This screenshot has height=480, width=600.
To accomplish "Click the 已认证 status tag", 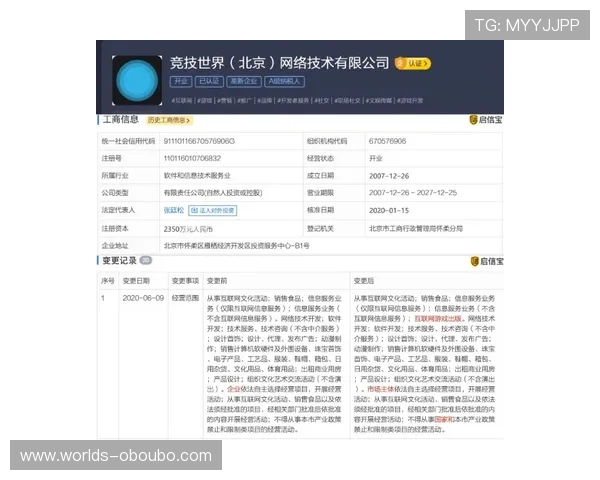I will click(x=209, y=82).
